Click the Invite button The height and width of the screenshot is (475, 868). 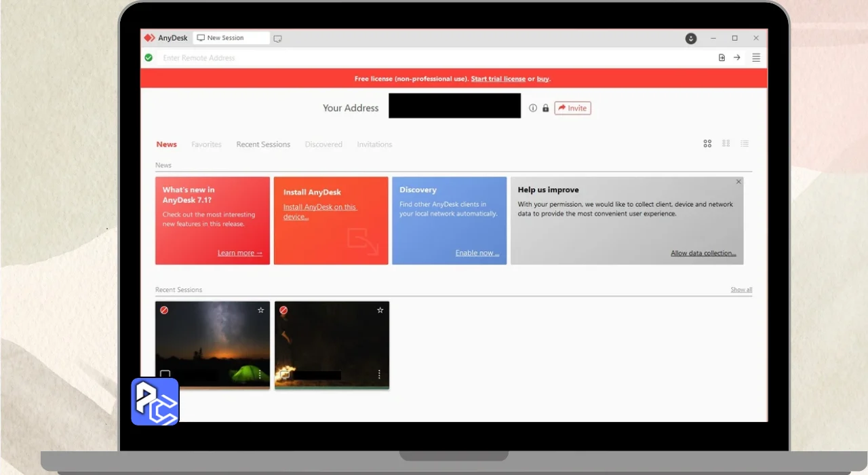point(572,108)
